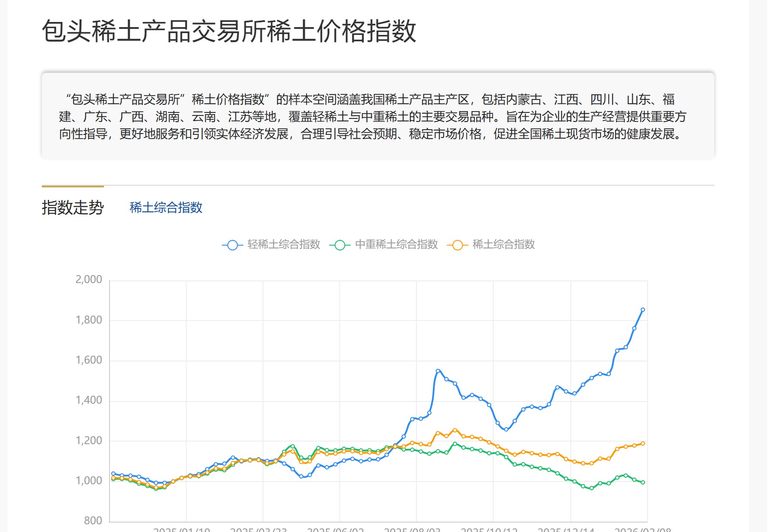
Task: Toggle the 中重稀土综合指数 legend series
Action: (x=384, y=245)
